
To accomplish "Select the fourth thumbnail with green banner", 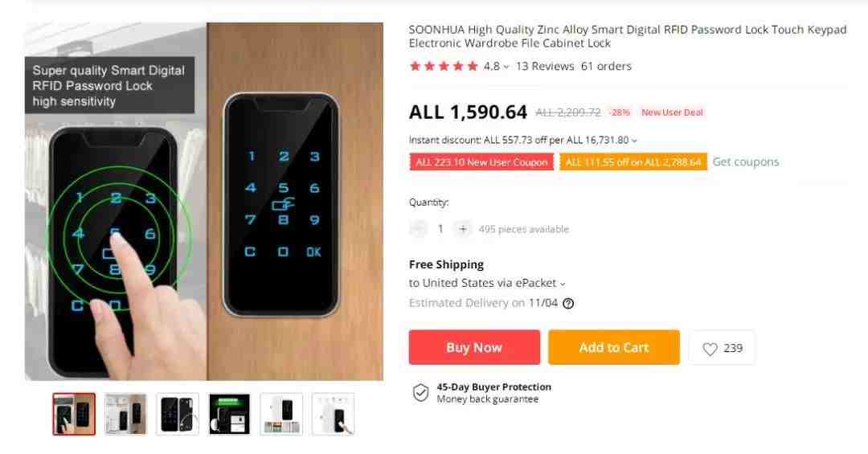I will [230, 414].
